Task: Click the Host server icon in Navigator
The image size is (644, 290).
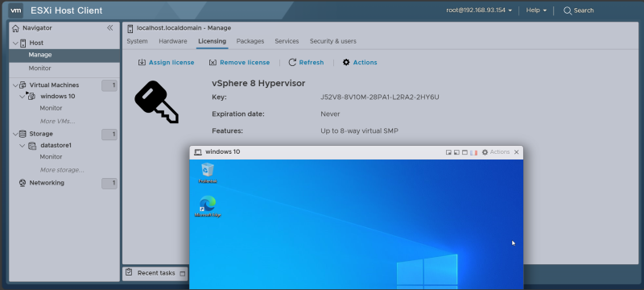Action: pyautogui.click(x=23, y=43)
